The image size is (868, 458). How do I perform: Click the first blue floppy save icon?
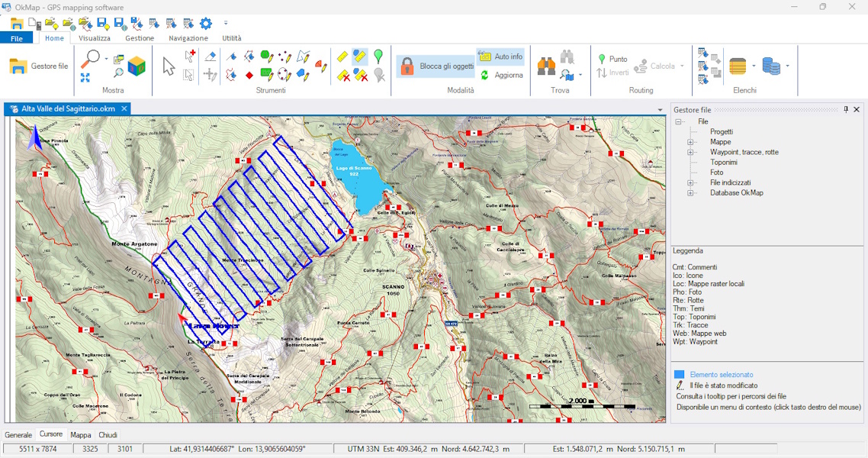103,23
